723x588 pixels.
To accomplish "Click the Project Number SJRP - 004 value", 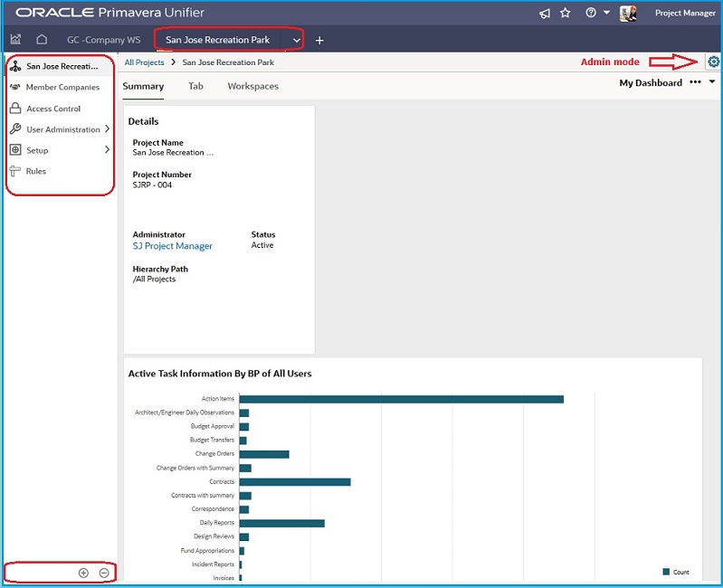I will coord(152,185).
